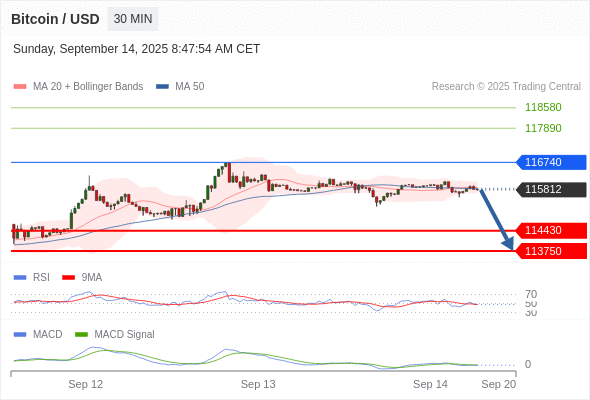Click the MA 20 + Bollinger Bands legend swatch
590x400 pixels.
(20, 87)
